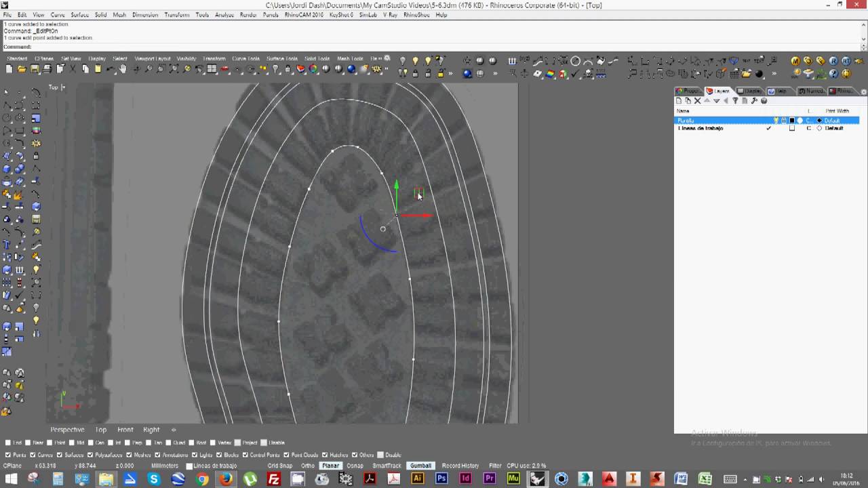Click the New file icon
The image size is (868, 488).
[9, 69]
